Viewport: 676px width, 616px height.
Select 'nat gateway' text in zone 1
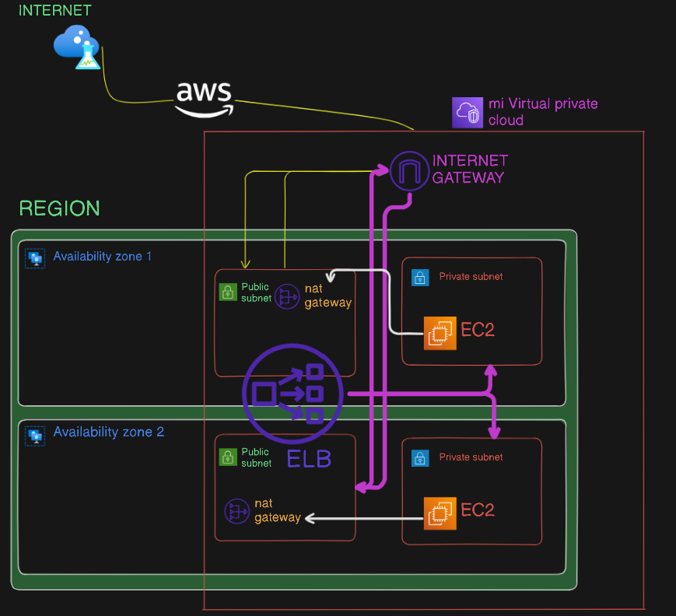coord(328,296)
